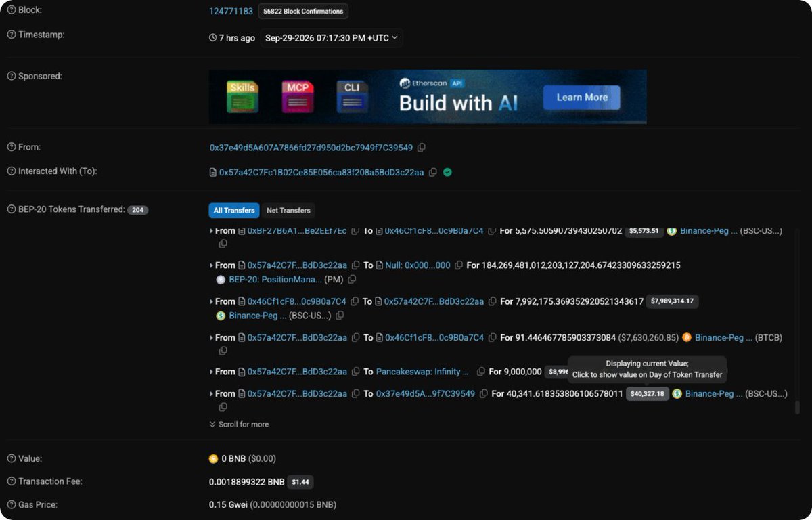The image size is (812, 520).
Task: Toggle the $7,989,314.17 value badge
Action: (672, 301)
